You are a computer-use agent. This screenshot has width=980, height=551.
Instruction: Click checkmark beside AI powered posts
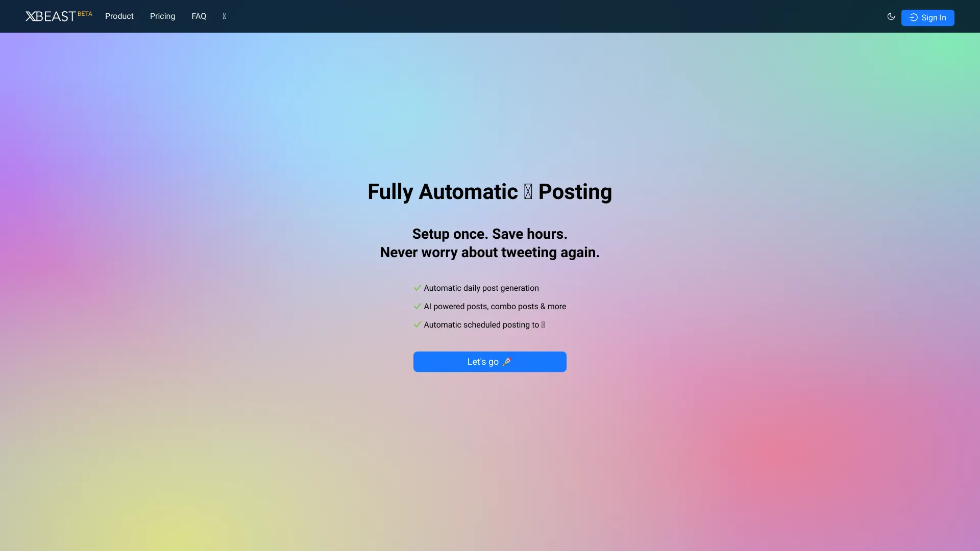coord(417,306)
